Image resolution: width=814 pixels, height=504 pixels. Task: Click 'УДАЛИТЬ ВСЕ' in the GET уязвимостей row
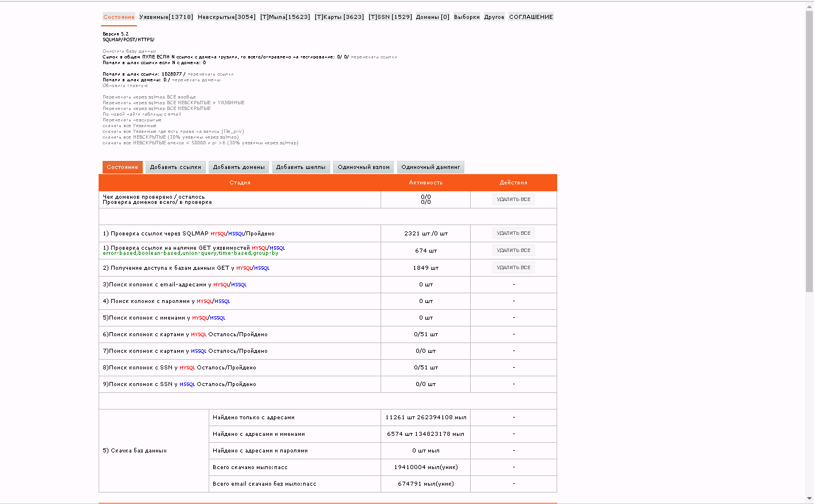(514, 250)
